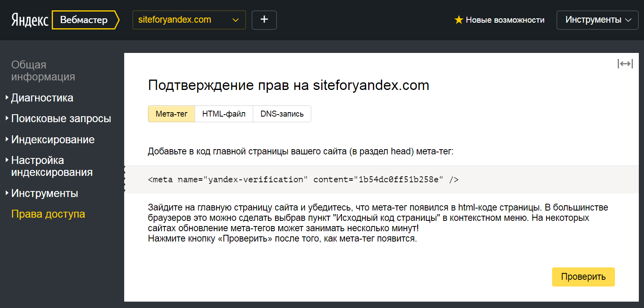Click the star icon beside Новые возможности
This screenshot has height=308, width=644.
pos(459,19)
